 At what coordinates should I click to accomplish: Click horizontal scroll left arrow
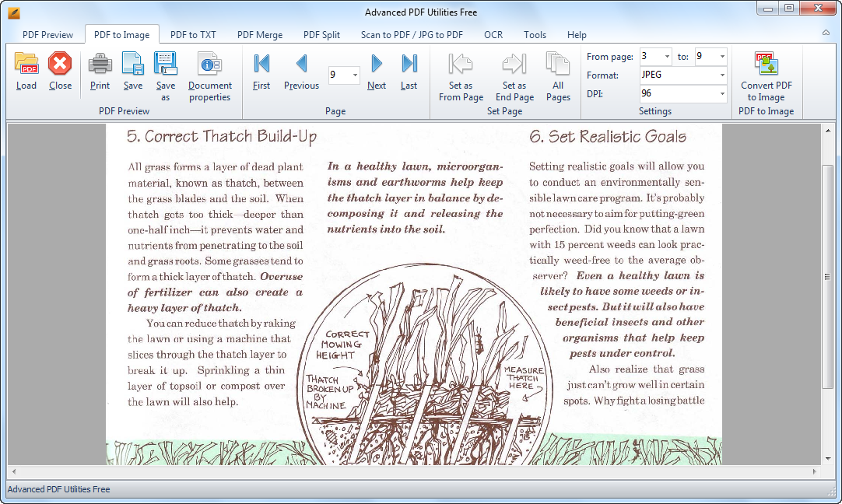pos(14,472)
